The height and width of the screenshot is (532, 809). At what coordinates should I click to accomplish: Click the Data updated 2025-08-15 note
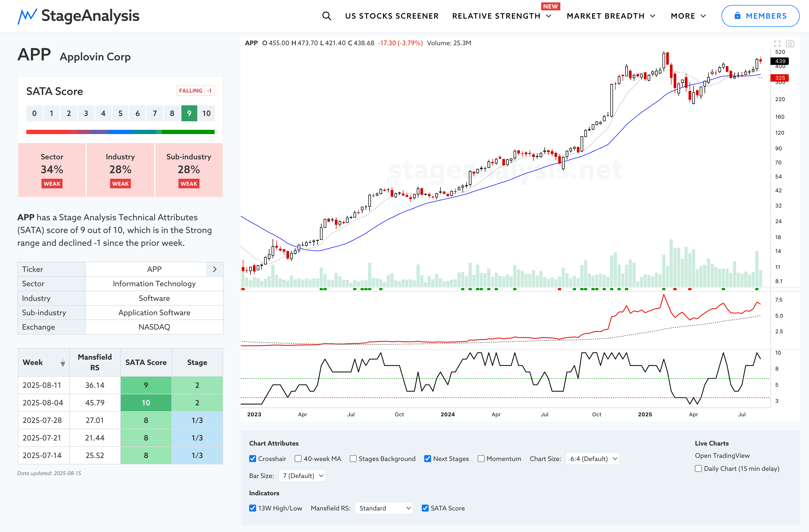pyautogui.click(x=49, y=473)
